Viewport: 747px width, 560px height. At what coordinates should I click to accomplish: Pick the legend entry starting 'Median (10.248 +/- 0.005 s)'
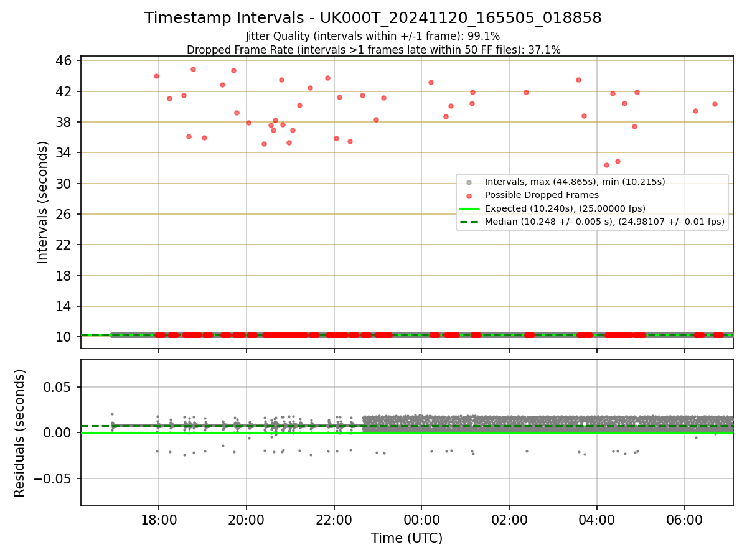604,222
